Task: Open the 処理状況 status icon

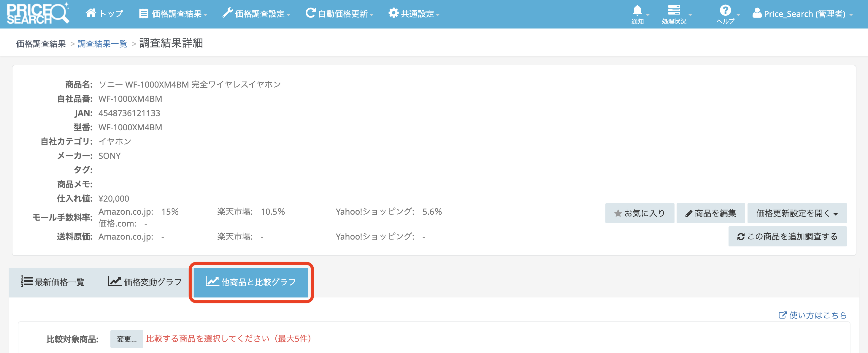Action: [674, 11]
